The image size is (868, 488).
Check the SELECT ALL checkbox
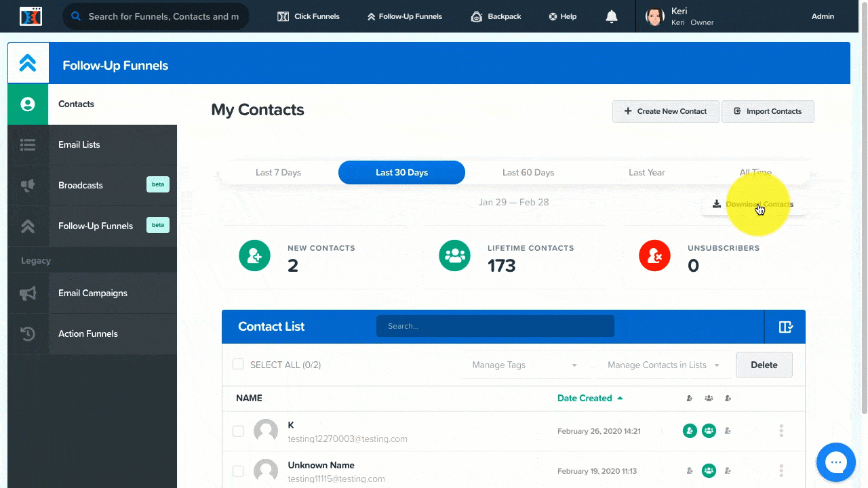point(238,364)
